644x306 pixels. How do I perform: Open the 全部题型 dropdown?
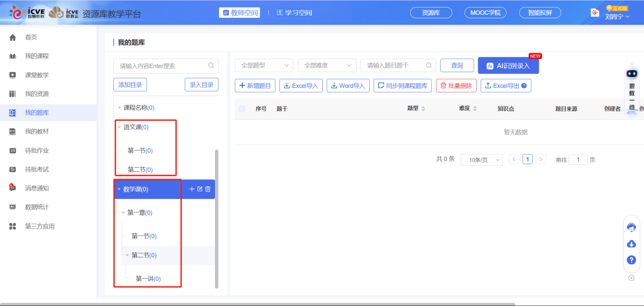(x=264, y=65)
